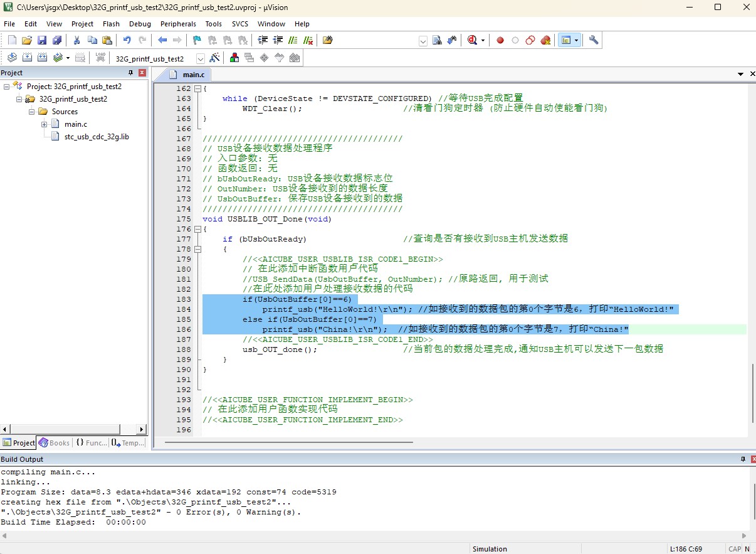Viewport: 756px width, 554px height.
Task: Download code to flash with LOAD
Action: (x=100, y=58)
